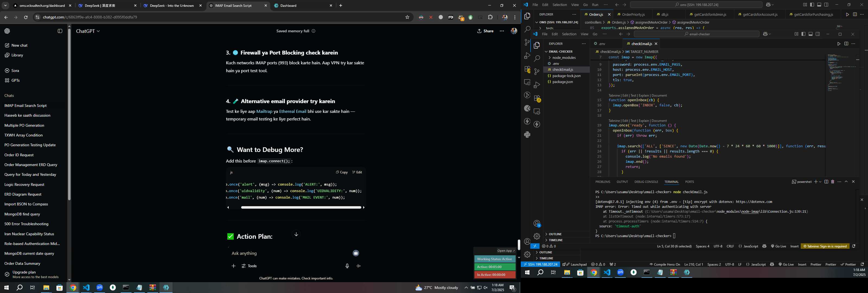Maximize terminal panel with the up chevron
Screen dimensions: 868x293
(x=846, y=182)
